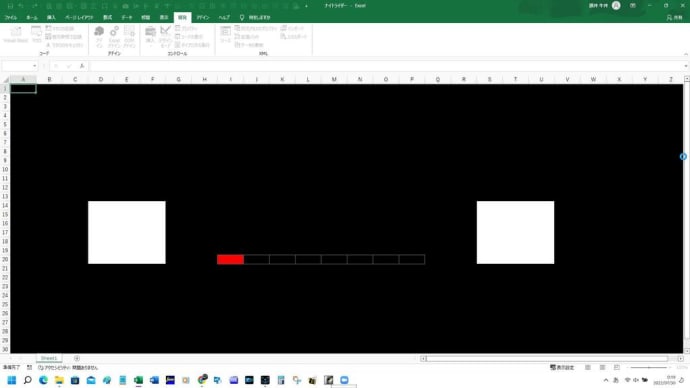Click Import in the XML group
Screen dimensions: 690x388
292,28
